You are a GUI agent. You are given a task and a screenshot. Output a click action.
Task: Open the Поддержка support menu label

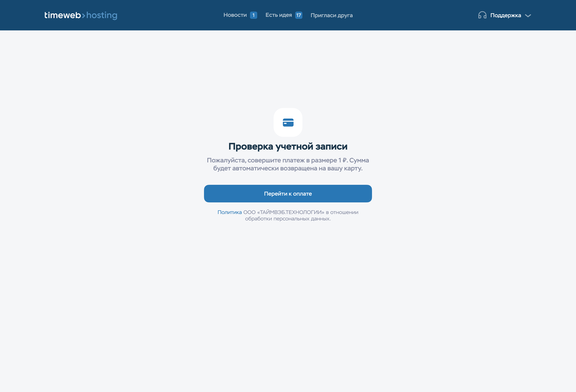505,15
